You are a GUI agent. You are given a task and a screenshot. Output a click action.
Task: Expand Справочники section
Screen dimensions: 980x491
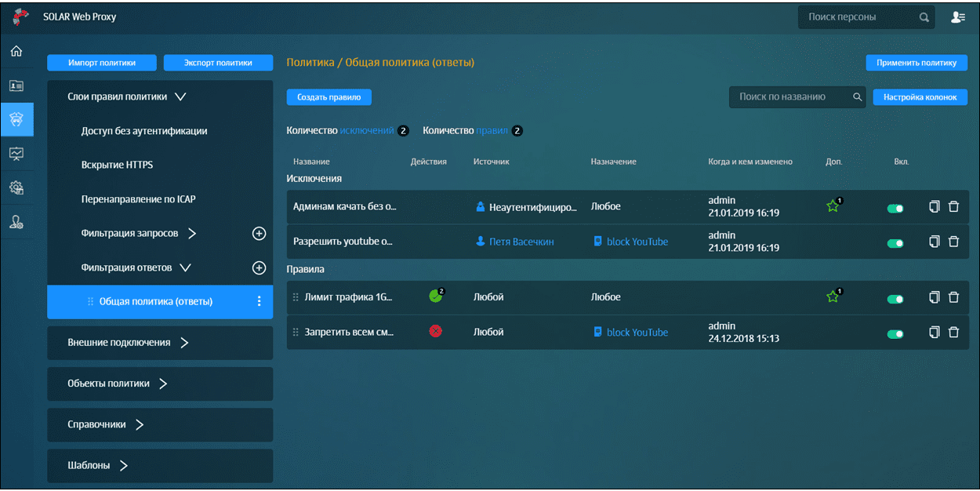[140, 424]
